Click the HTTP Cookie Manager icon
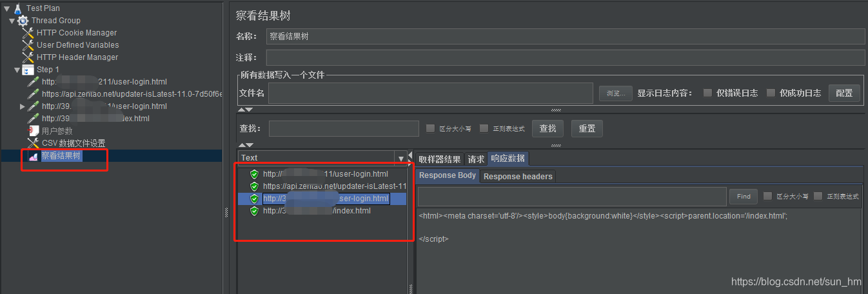868x294 pixels. click(x=28, y=33)
